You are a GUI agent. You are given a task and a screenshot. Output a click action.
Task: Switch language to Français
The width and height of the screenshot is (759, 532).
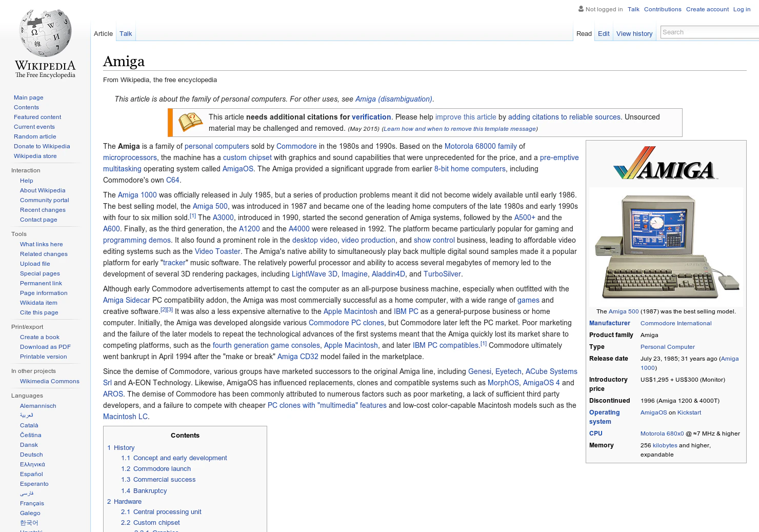pos(32,503)
